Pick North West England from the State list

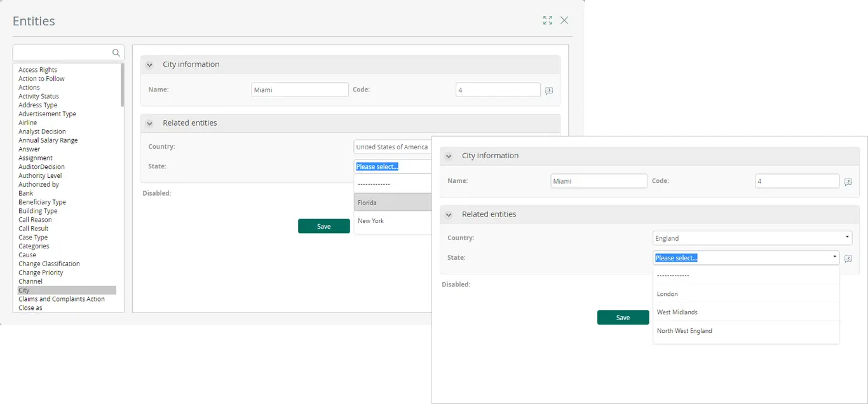pyautogui.click(x=747, y=331)
